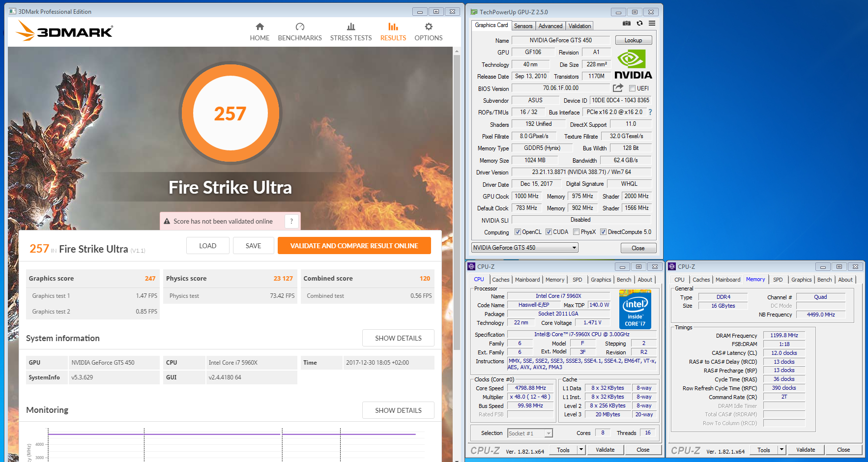868x462 pixels.
Task: Click the Driver Version field in GPU-Z
Action: coord(581,172)
